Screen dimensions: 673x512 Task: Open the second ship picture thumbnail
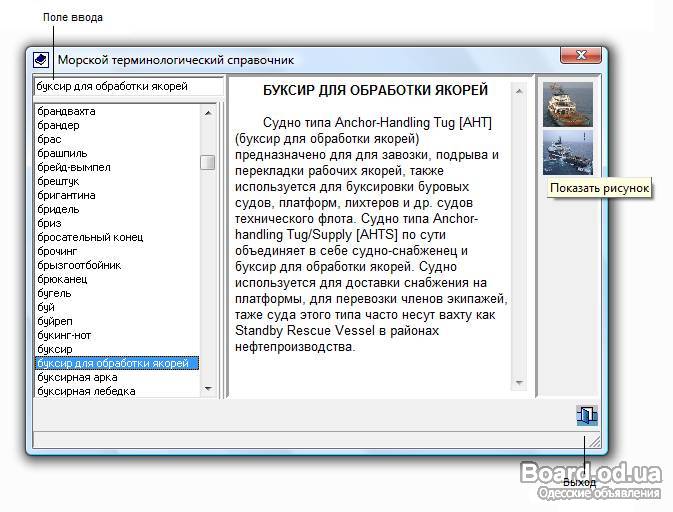click(567, 152)
